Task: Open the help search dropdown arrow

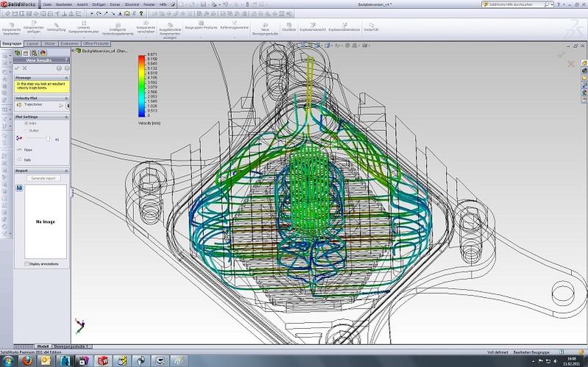Action: click(x=552, y=4)
